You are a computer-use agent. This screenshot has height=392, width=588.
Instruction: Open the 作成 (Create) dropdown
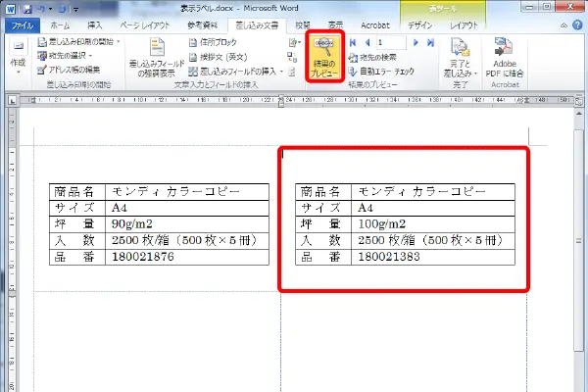tap(18, 57)
